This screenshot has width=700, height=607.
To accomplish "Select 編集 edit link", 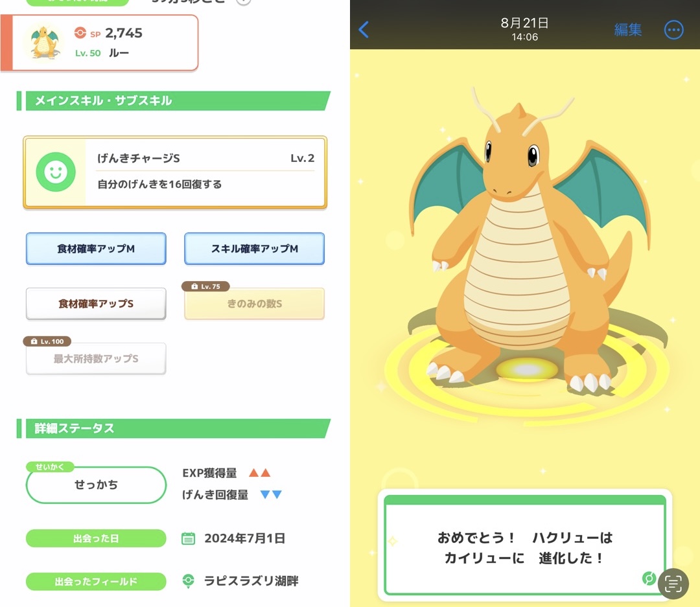I will pos(627,30).
